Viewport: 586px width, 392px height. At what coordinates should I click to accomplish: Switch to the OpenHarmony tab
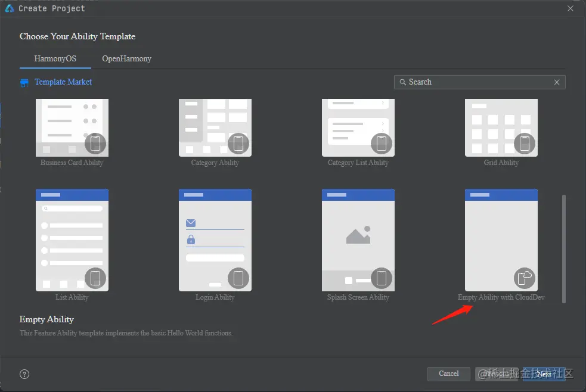click(127, 58)
